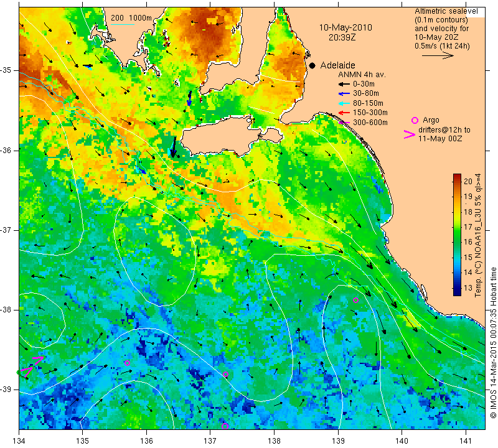Click the 0-30m depth label

364,84
